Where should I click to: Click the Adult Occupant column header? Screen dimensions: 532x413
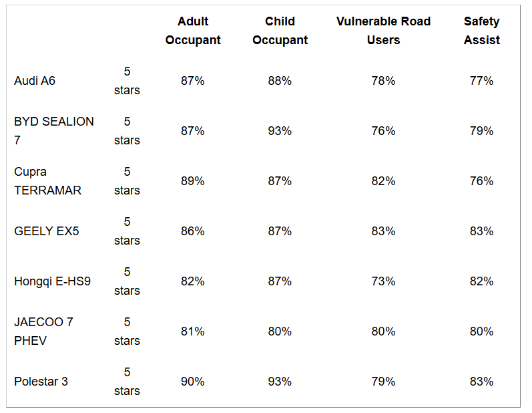coord(193,31)
